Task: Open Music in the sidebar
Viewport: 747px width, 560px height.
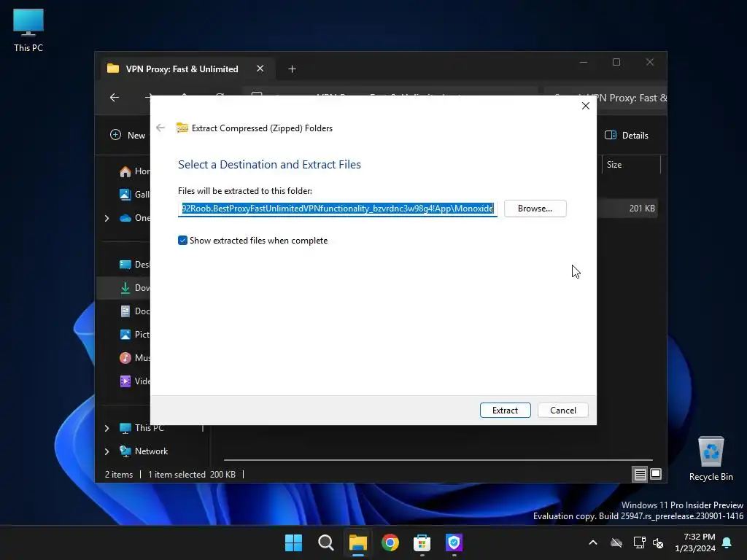Action: click(x=134, y=357)
